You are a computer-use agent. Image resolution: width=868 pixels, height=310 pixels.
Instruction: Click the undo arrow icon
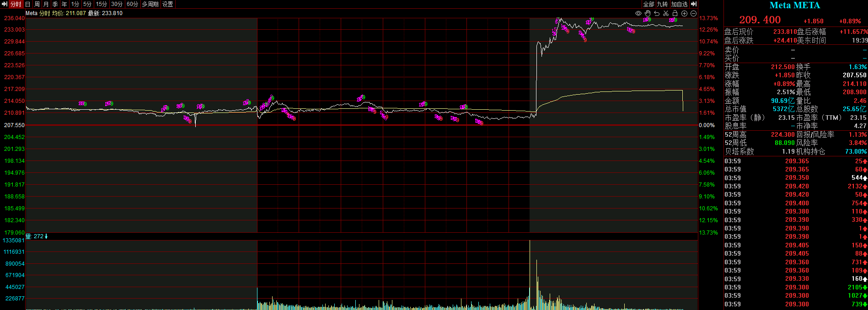[x=657, y=13]
